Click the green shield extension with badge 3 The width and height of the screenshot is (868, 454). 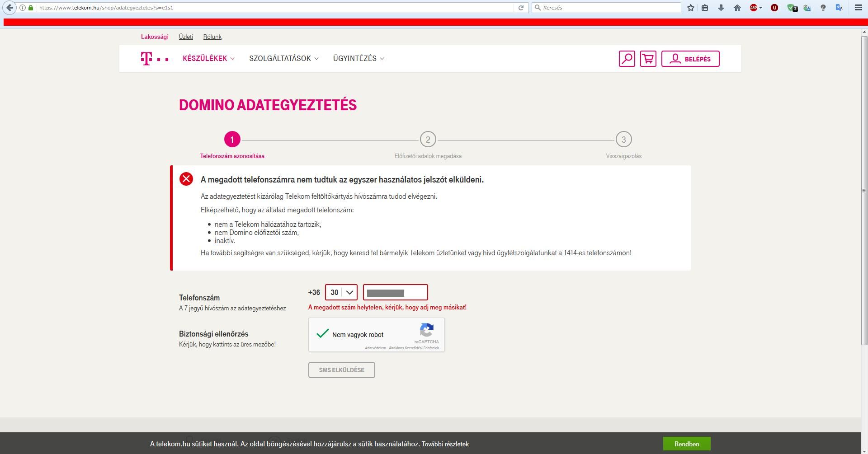coord(792,8)
